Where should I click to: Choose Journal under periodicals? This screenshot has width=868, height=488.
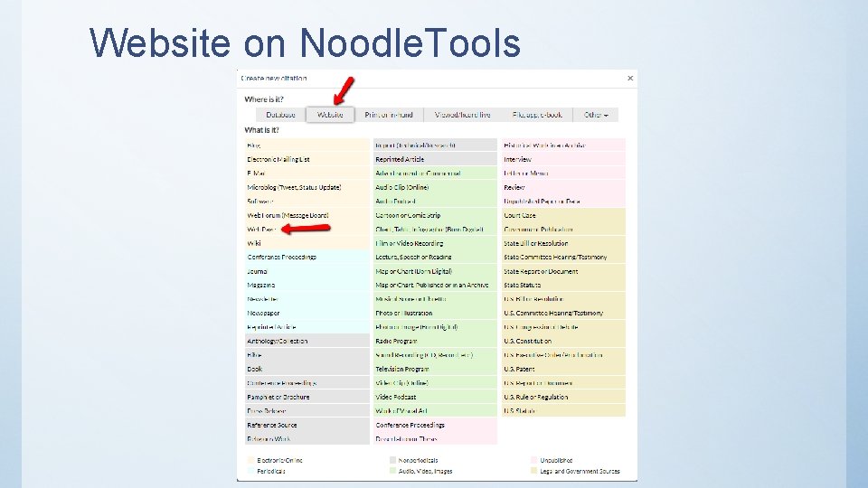307,272
